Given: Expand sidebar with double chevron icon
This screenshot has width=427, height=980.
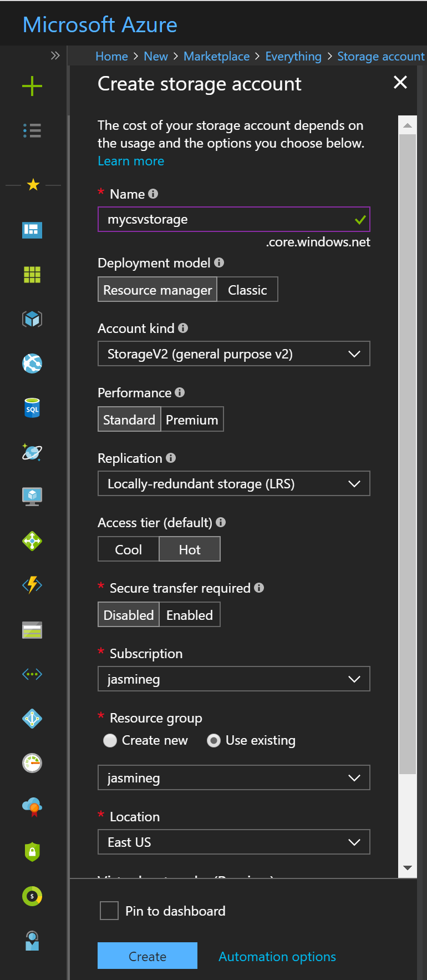Looking at the screenshot, I should 55,55.
